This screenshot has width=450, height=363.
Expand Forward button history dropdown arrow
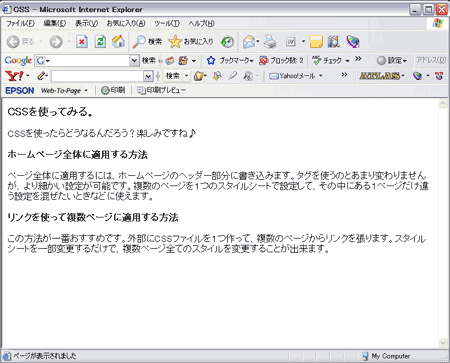click(69, 42)
